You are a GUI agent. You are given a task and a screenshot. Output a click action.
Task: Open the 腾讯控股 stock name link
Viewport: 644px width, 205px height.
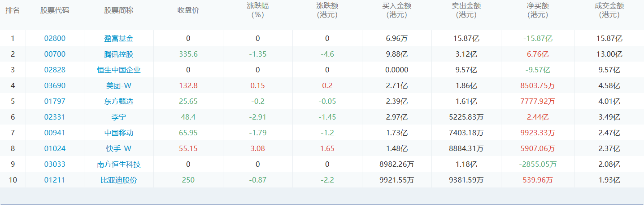(x=119, y=54)
